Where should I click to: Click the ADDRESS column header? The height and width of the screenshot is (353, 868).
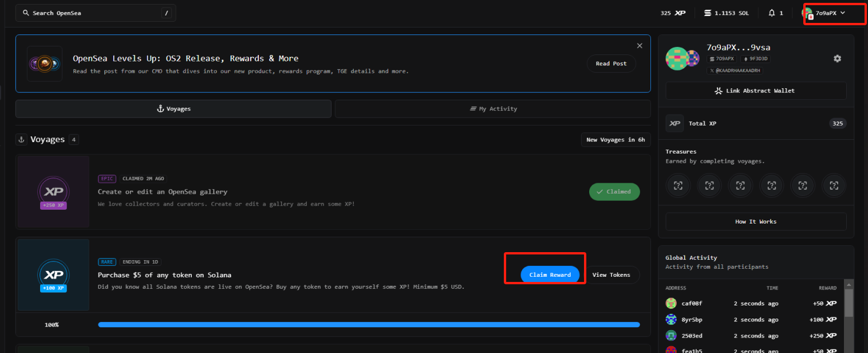point(676,288)
